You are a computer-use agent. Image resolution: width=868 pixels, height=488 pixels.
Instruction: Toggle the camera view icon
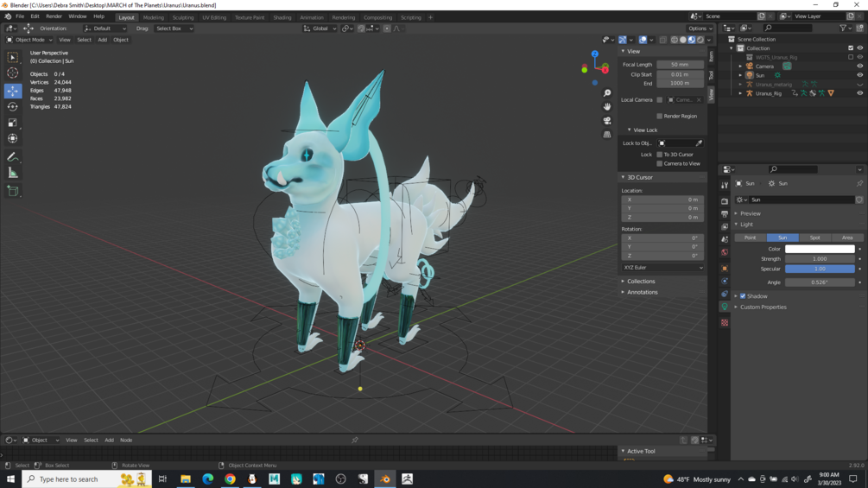pos(607,121)
